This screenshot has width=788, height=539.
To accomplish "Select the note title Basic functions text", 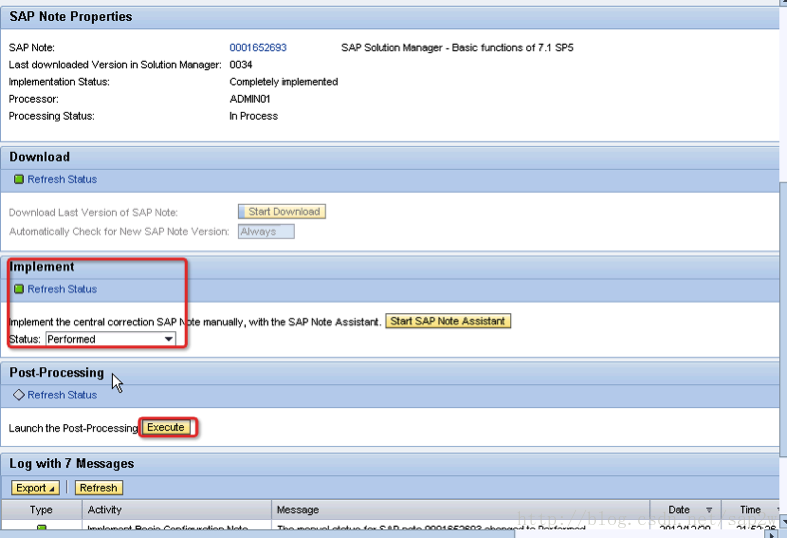I will click(x=457, y=48).
